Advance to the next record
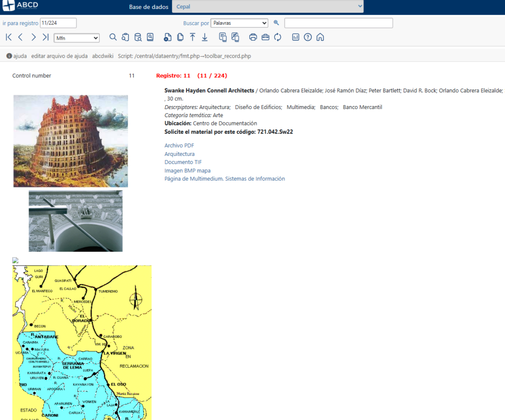Screen dimensions: 505x420 (33, 38)
